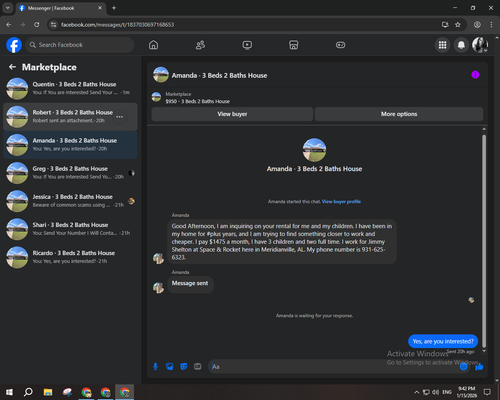The image size is (500, 400).
Task: Open the View buyer profile link
Action: point(341,201)
